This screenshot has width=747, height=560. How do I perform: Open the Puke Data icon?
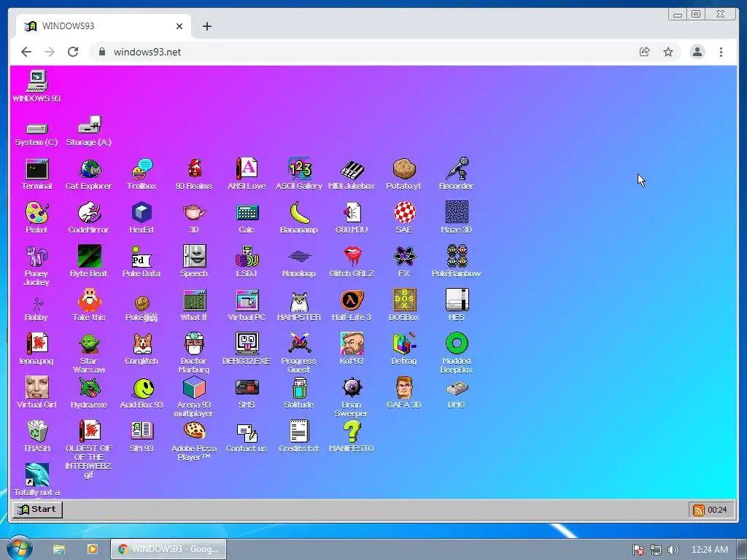[x=142, y=257]
